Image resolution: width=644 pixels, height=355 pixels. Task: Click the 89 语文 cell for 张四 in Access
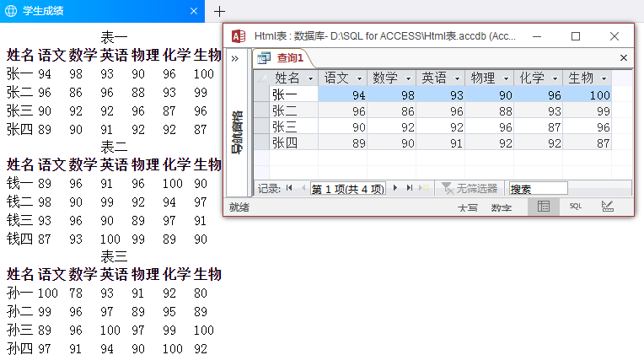[342, 143]
